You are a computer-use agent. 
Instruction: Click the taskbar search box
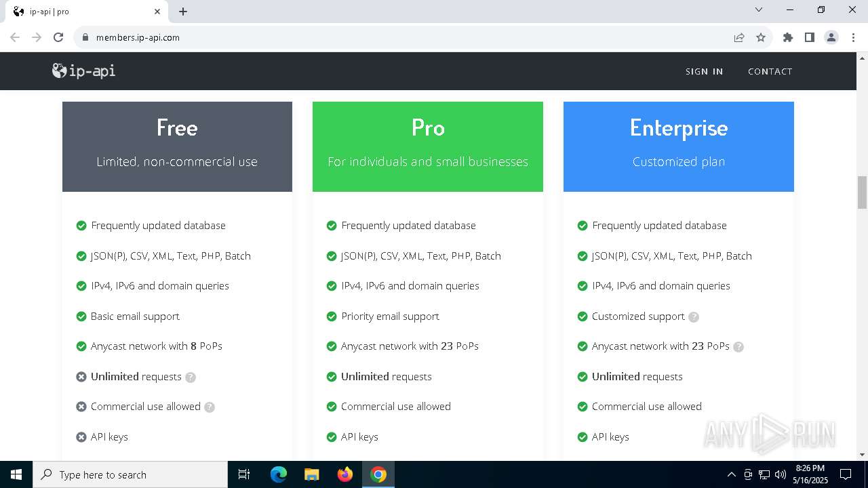tap(130, 474)
